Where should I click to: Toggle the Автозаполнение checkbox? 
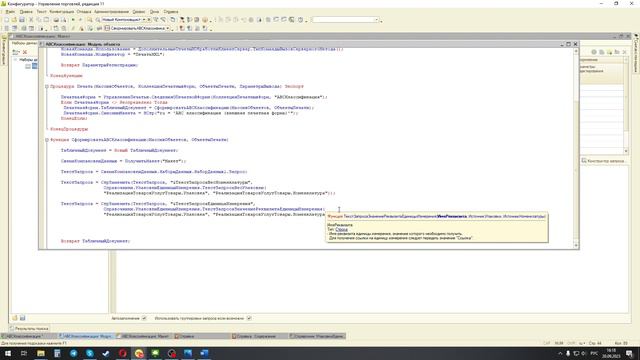(x=144, y=318)
